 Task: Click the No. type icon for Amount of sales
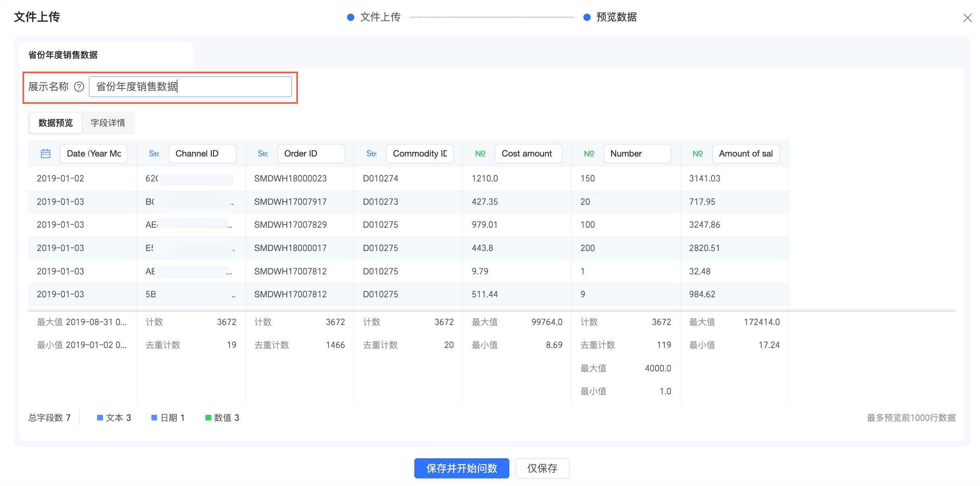698,154
